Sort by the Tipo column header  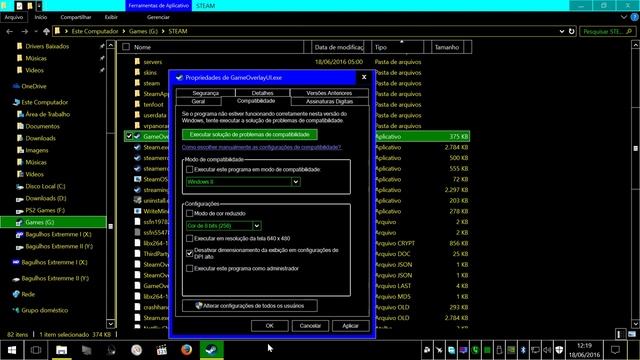click(x=398, y=47)
